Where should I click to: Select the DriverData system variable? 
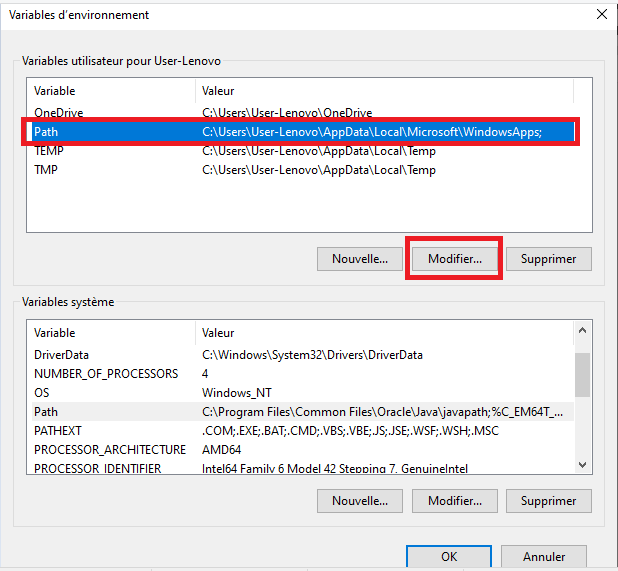[x=303, y=355]
